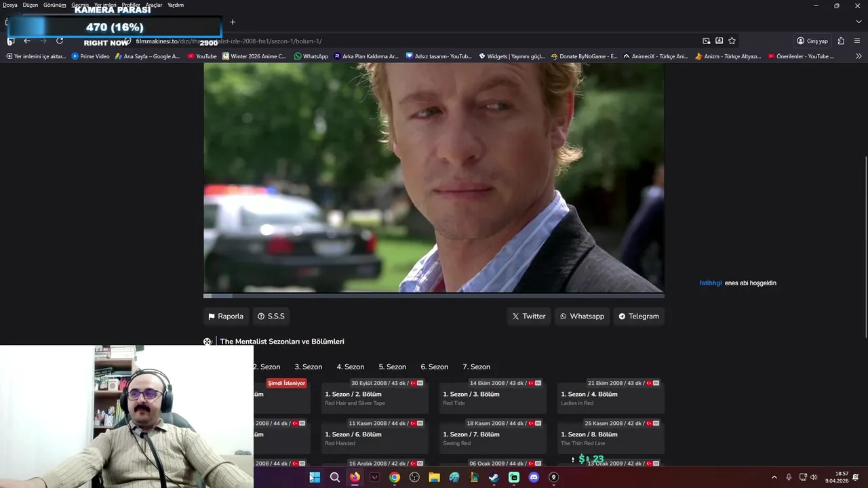Open Discord from the taskbar
Image resolution: width=868 pixels, height=488 pixels.
point(534,477)
